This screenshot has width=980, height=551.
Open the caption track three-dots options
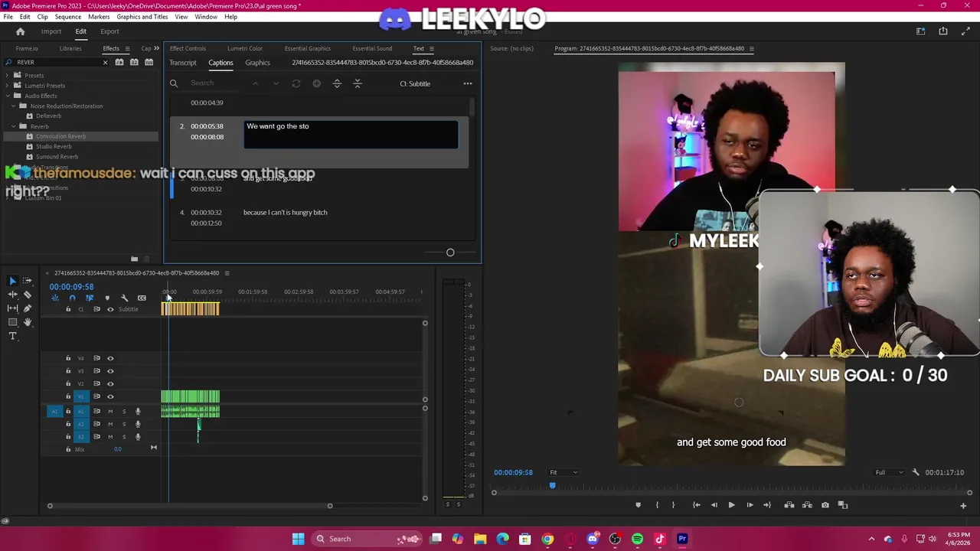coord(468,83)
